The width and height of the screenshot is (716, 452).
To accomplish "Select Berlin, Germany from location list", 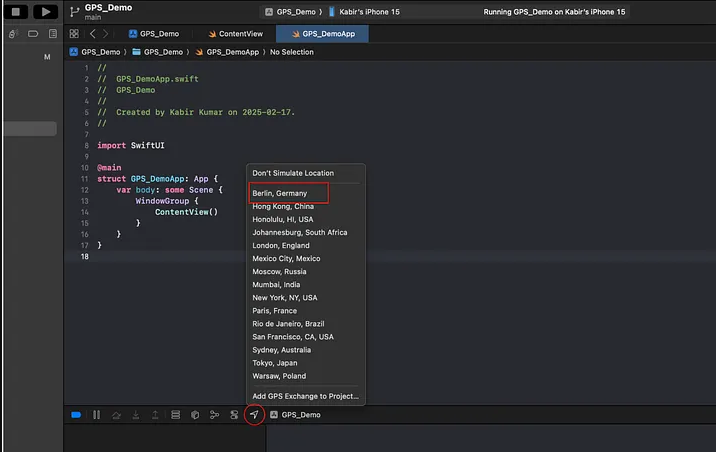I will click(x=279, y=193).
